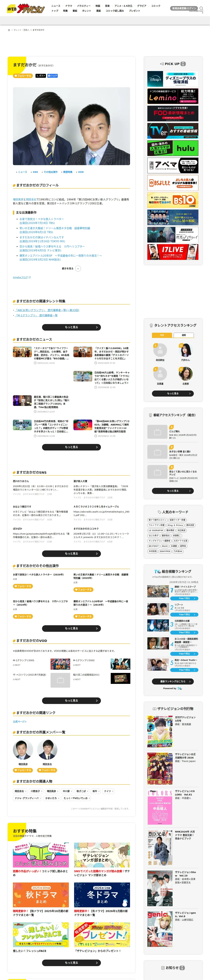The image size is (210, 980).
Task: Open the Amebaブログ external link
Action: point(22,277)
